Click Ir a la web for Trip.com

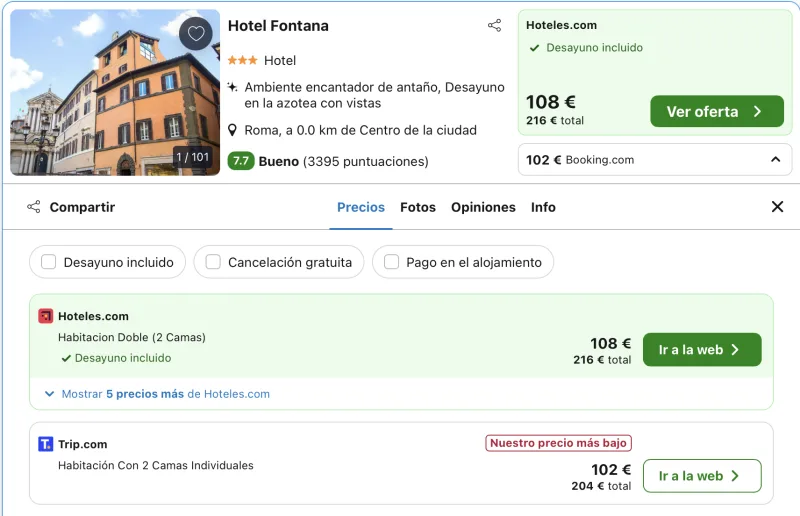coord(702,476)
